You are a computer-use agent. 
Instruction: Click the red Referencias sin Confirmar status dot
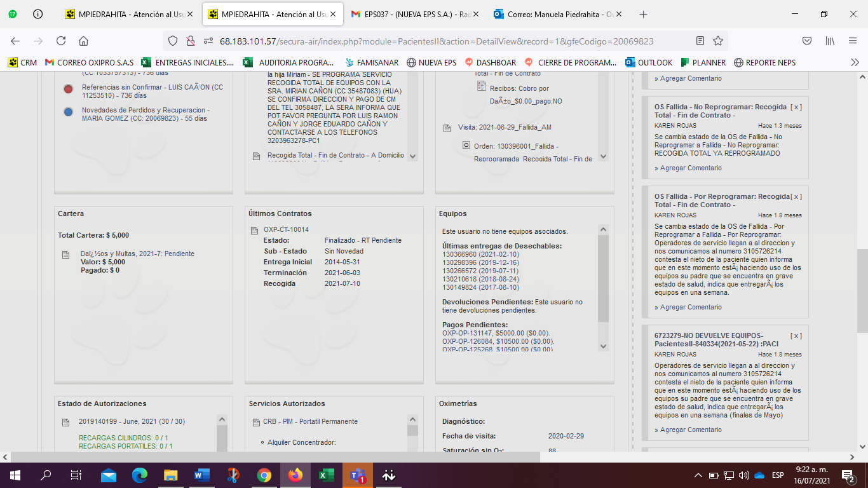[68, 89]
